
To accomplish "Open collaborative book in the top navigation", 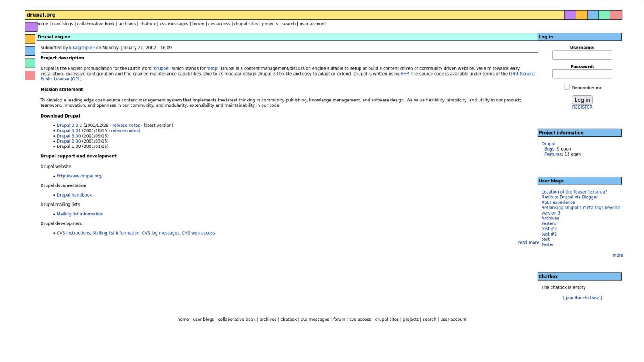I will [x=96, y=24].
